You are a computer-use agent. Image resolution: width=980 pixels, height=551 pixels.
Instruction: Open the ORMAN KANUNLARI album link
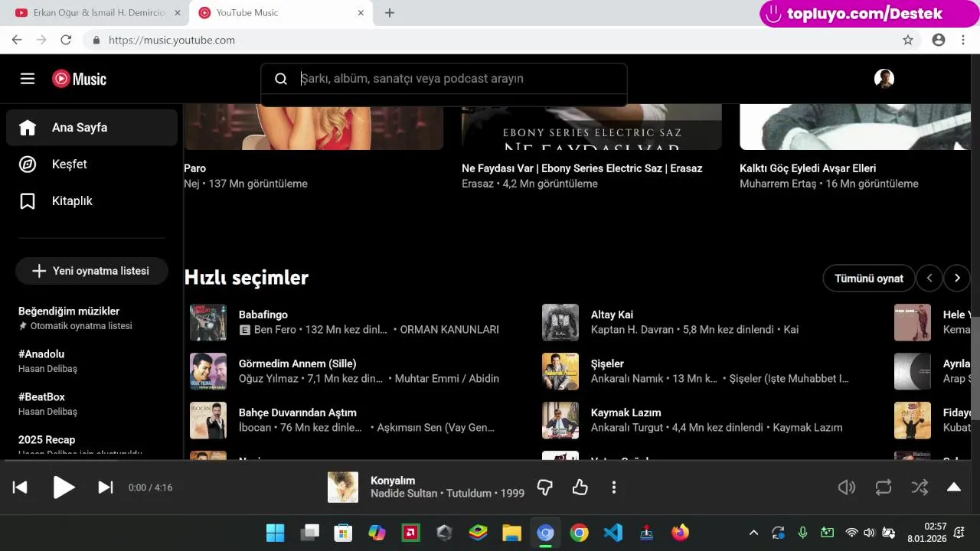pos(449,330)
